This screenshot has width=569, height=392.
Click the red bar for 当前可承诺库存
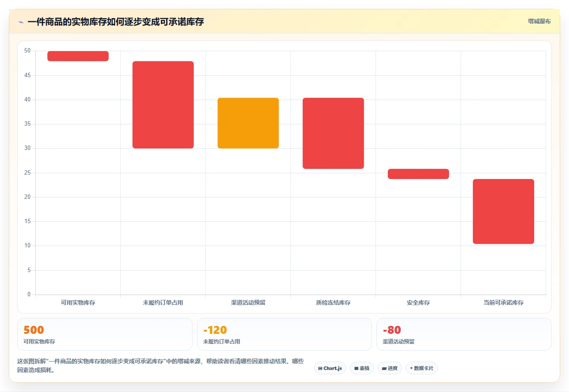(x=503, y=212)
